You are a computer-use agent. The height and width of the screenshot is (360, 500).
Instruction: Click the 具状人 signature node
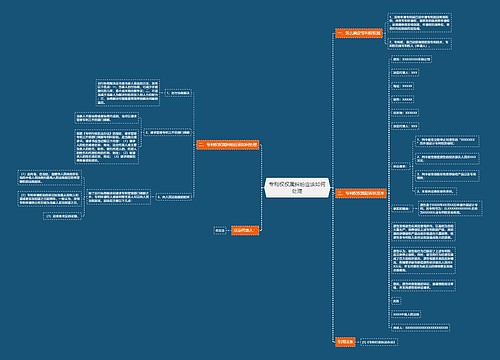pos(420,328)
